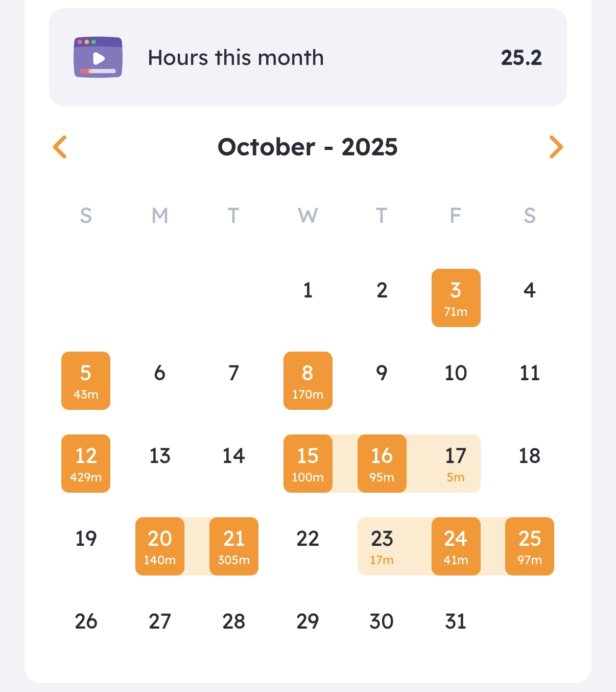Select October 12 with 429m
The image size is (616, 692).
click(x=86, y=464)
